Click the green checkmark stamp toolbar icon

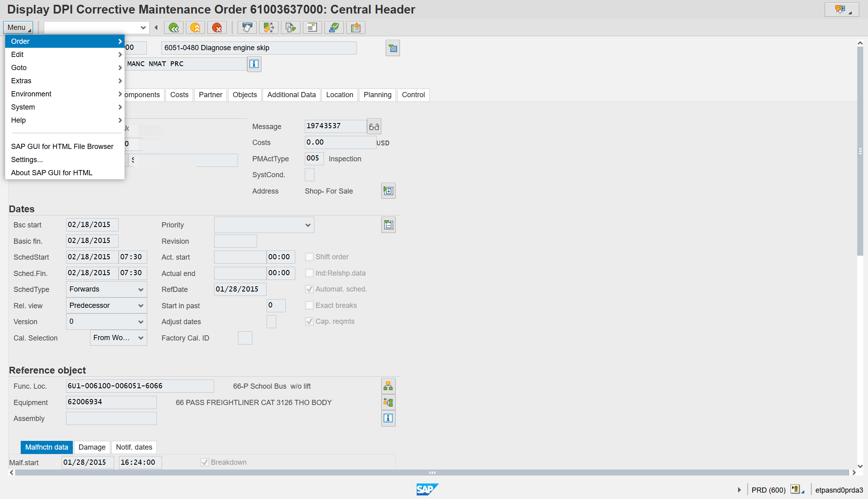coord(334,27)
